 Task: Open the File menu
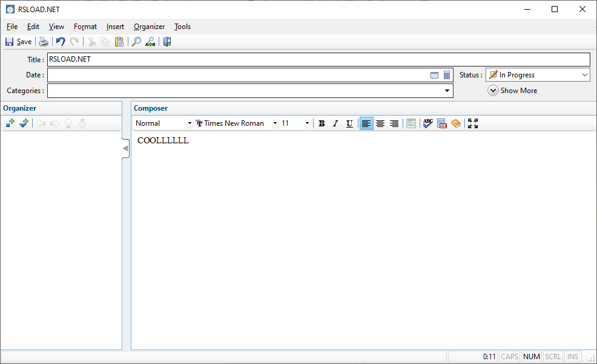coord(12,27)
